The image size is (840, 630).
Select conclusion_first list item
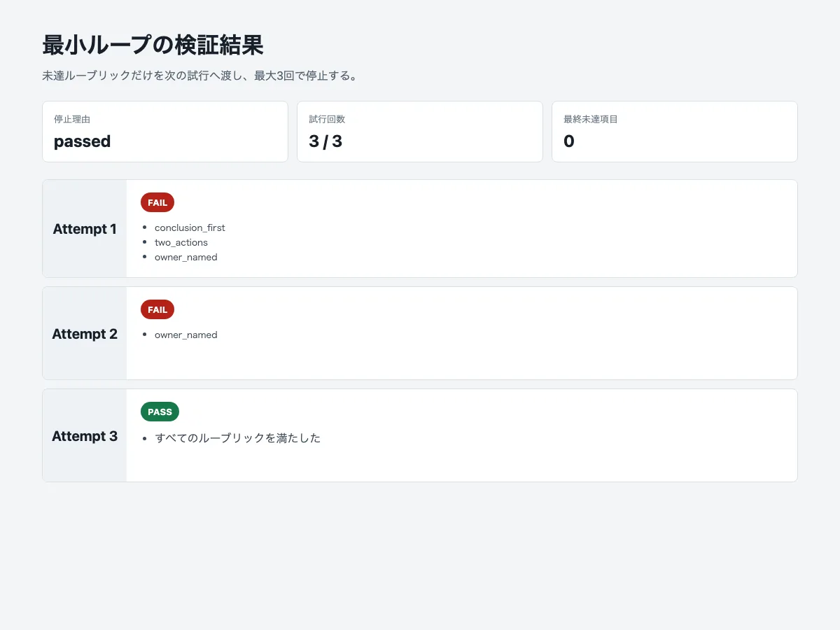(190, 227)
